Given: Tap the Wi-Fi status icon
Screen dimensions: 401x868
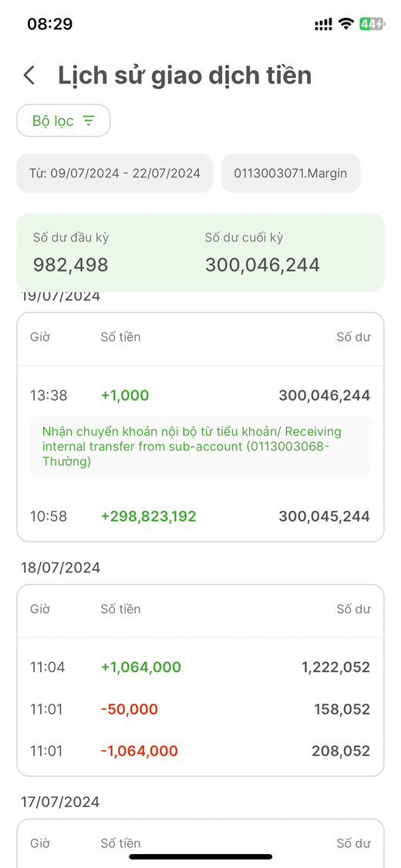Looking at the screenshot, I should [x=346, y=24].
